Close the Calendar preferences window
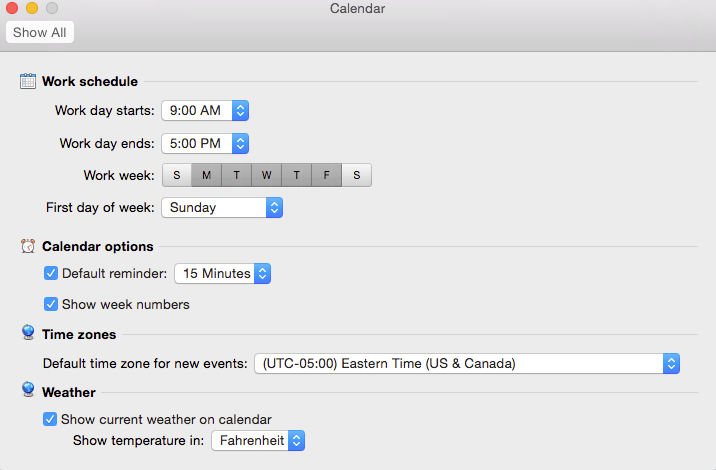 coord(12,8)
